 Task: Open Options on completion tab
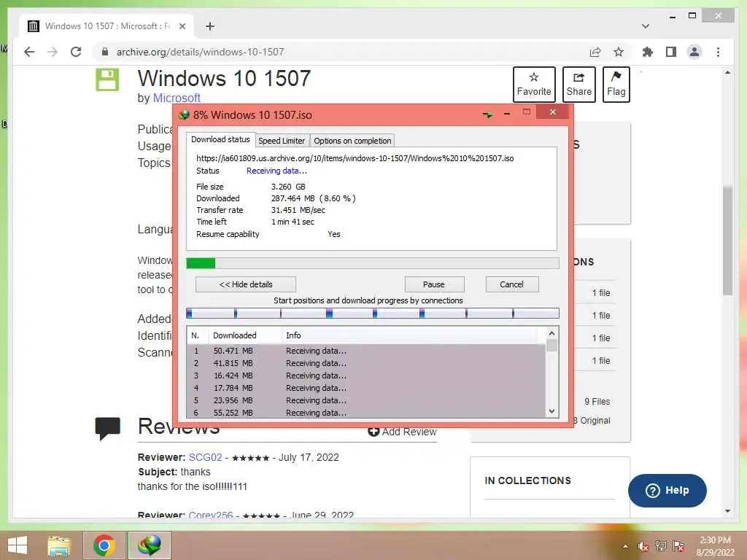352,141
